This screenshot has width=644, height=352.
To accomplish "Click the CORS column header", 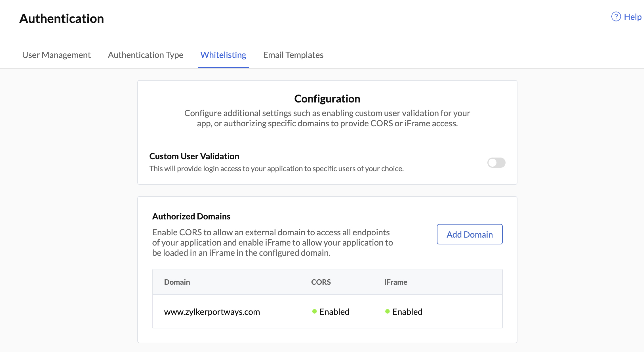I will [321, 282].
